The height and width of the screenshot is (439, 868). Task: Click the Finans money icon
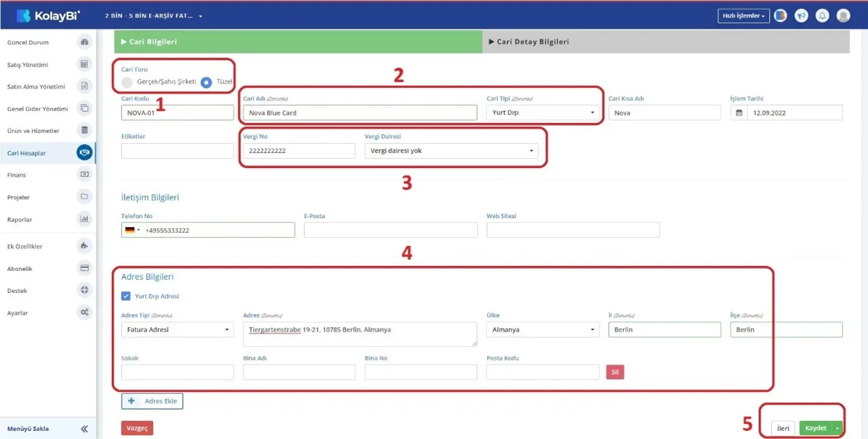[85, 174]
